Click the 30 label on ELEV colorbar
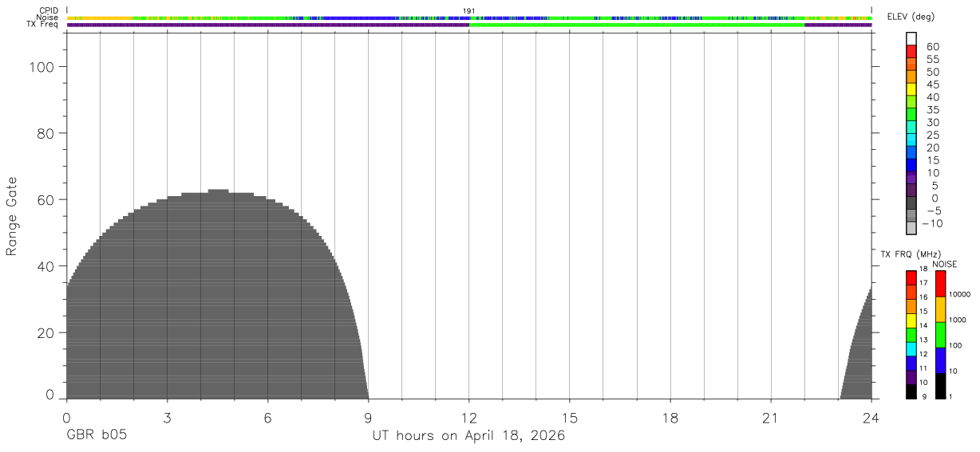The height and width of the screenshot is (452, 980). 933,122
